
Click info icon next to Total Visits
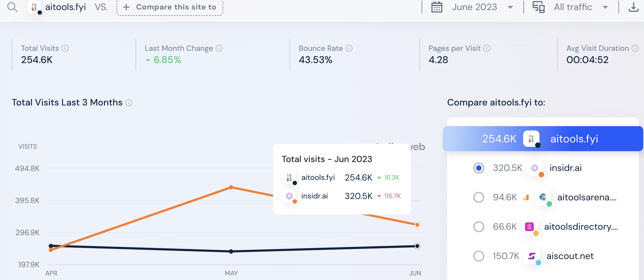coord(65,48)
